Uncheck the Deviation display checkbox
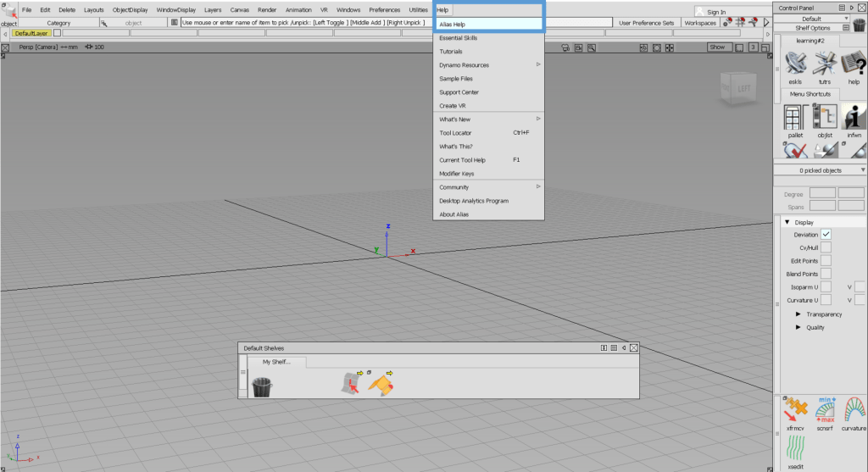The image size is (868, 472). (x=826, y=235)
